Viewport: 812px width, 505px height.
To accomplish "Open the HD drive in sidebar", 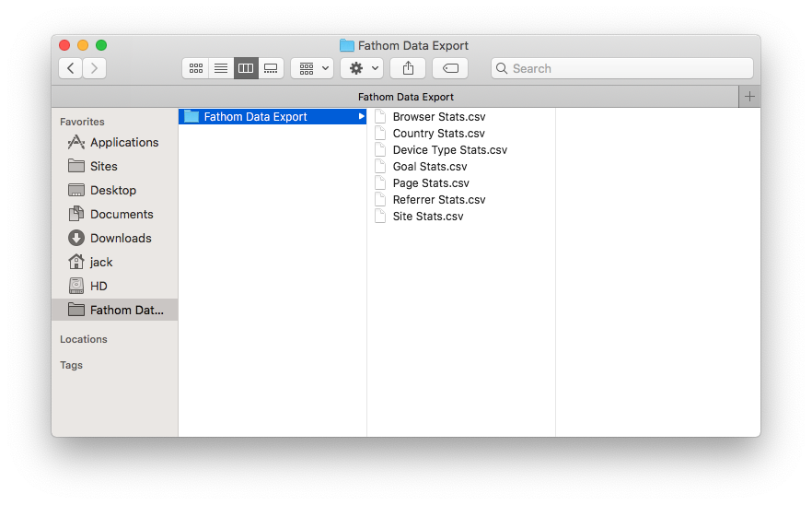I will [x=114, y=286].
